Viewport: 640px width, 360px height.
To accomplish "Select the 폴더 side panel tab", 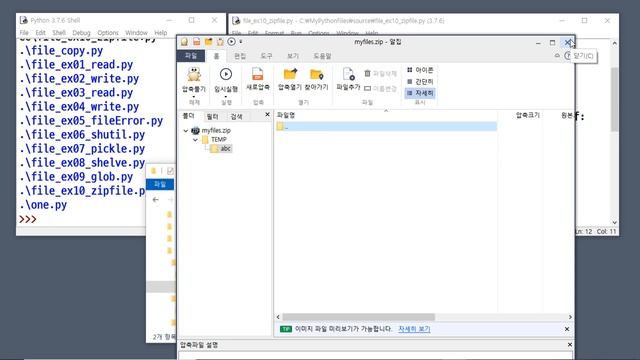I will click(x=189, y=116).
